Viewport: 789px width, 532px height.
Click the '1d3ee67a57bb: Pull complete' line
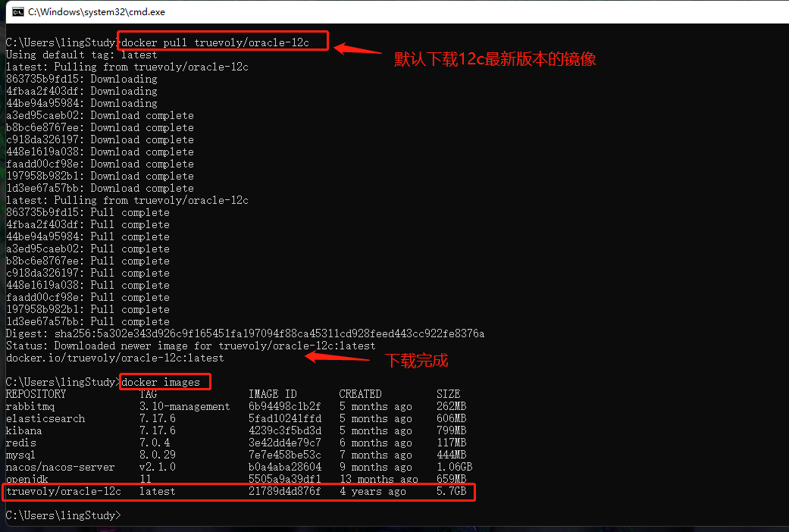[88, 321]
